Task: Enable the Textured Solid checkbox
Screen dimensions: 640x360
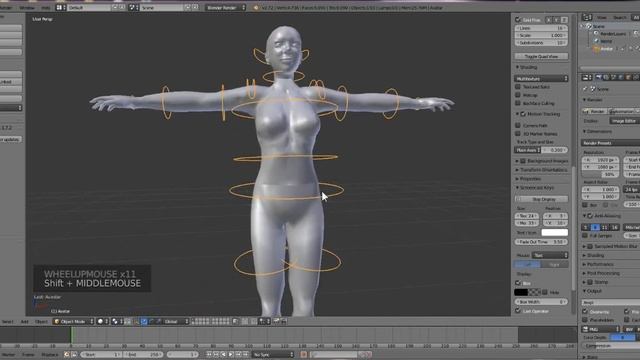Action: [x=518, y=87]
